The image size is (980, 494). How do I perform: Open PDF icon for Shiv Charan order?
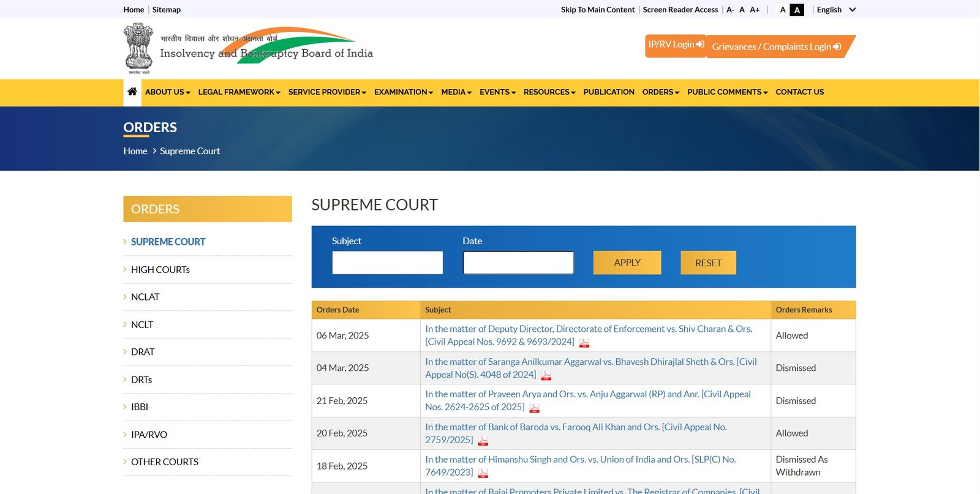[584, 343]
